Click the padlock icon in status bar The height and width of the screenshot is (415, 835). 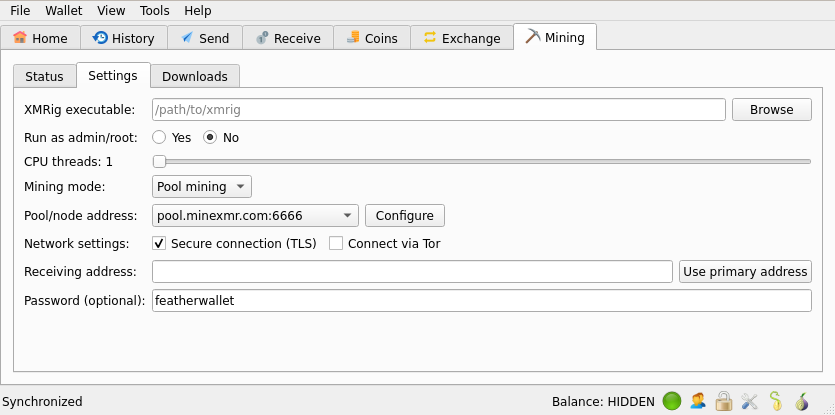click(724, 401)
